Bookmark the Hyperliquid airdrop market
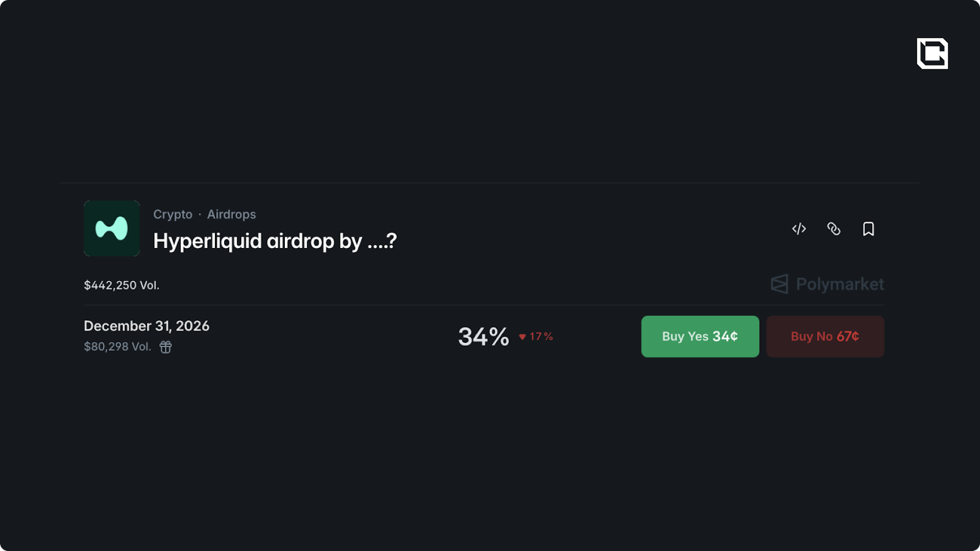Screen dimensions: 980x551 869,229
